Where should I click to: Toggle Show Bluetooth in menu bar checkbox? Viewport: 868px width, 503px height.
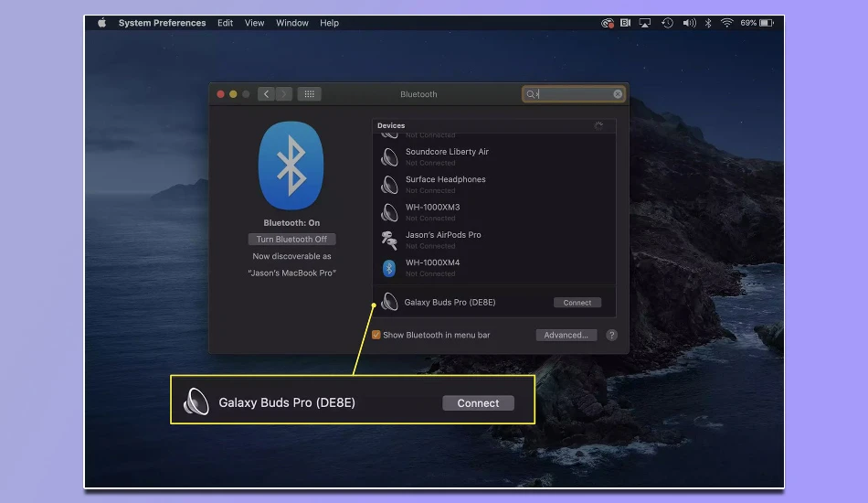[376, 335]
